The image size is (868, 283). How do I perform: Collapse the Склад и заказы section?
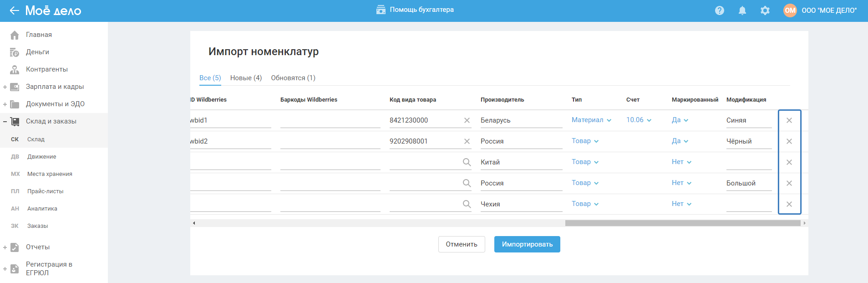(5, 122)
